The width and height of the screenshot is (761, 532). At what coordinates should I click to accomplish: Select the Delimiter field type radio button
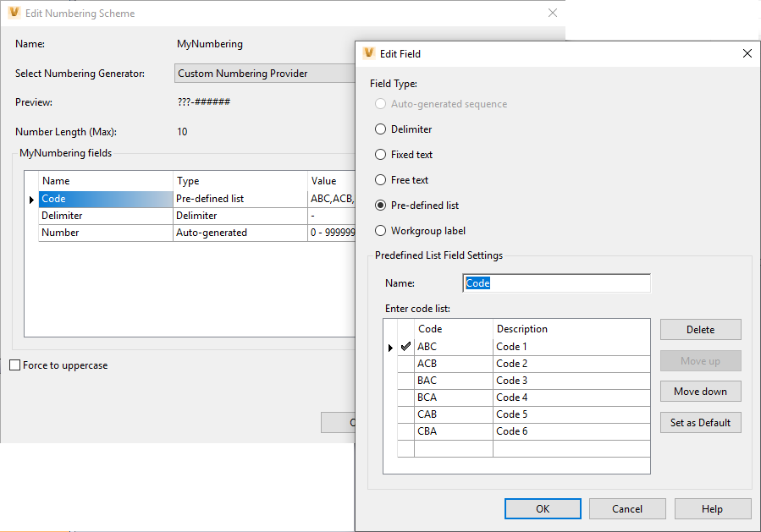[x=380, y=129]
